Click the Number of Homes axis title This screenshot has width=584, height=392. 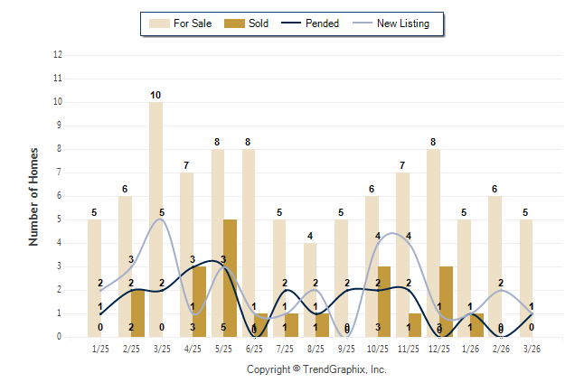33,196
